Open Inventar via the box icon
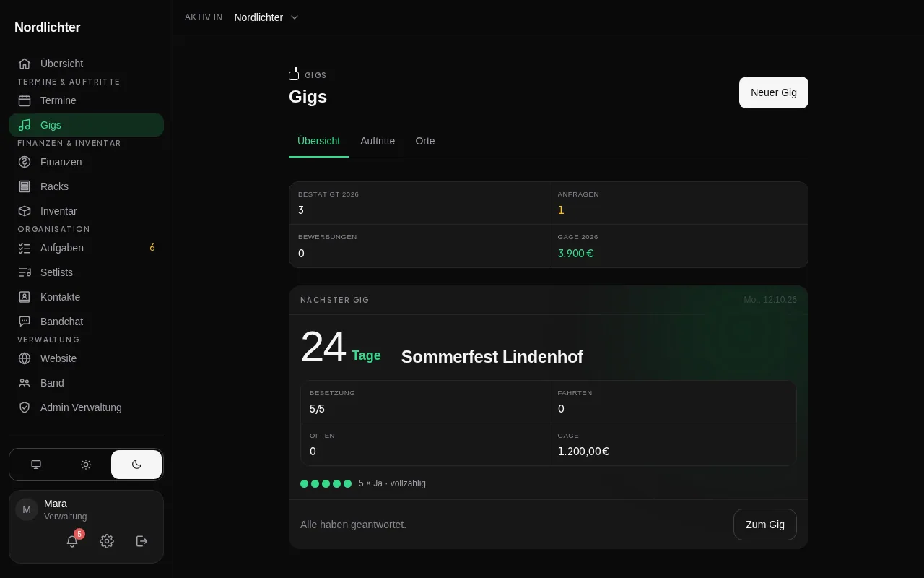924x578 pixels. tap(25, 211)
